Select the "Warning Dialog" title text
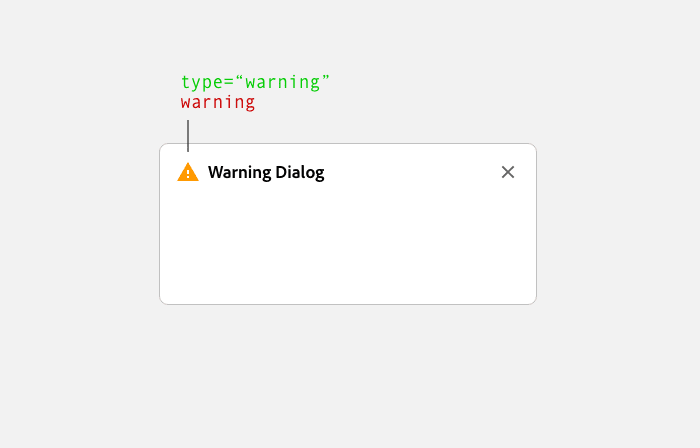This screenshot has height=448, width=700. (x=266, y=173)
